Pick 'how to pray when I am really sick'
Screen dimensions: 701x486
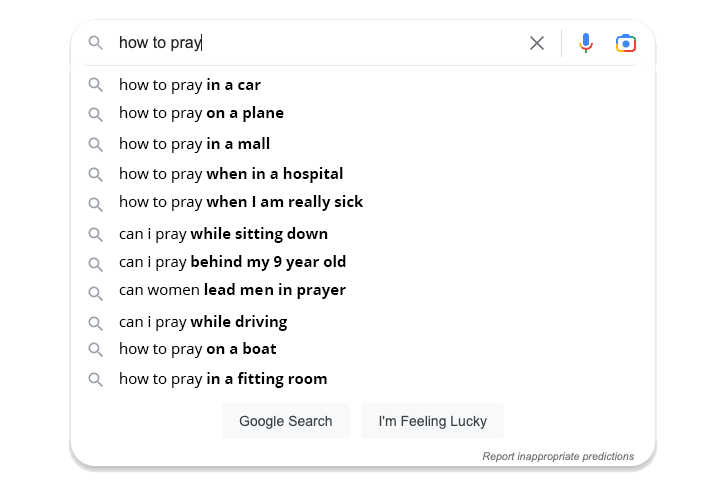click(x=241, y=202)
